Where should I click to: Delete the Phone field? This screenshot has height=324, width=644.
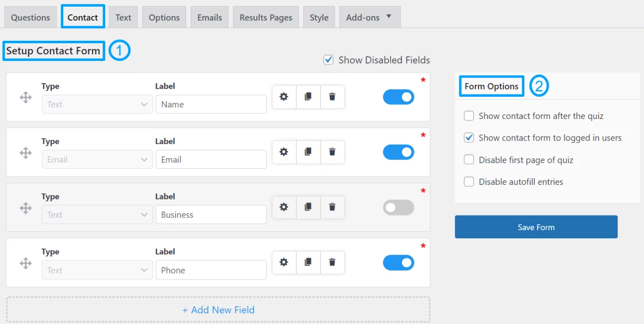pos(332,263)
